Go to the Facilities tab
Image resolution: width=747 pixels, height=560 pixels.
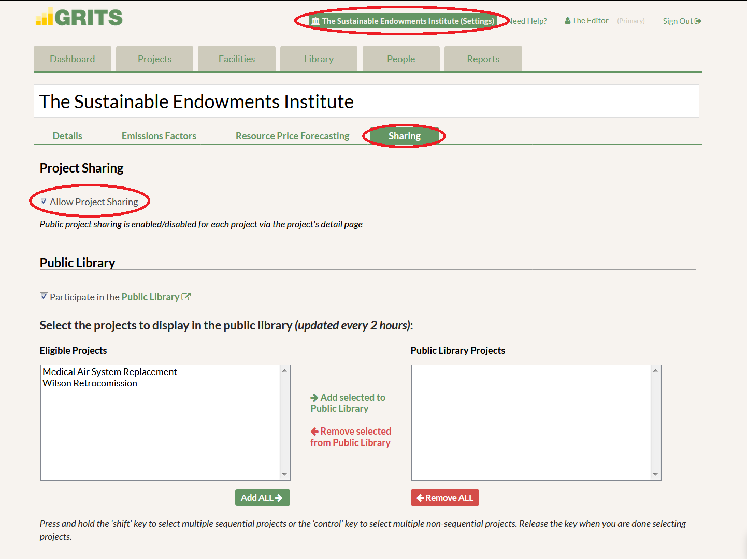(x=237, y=59)
